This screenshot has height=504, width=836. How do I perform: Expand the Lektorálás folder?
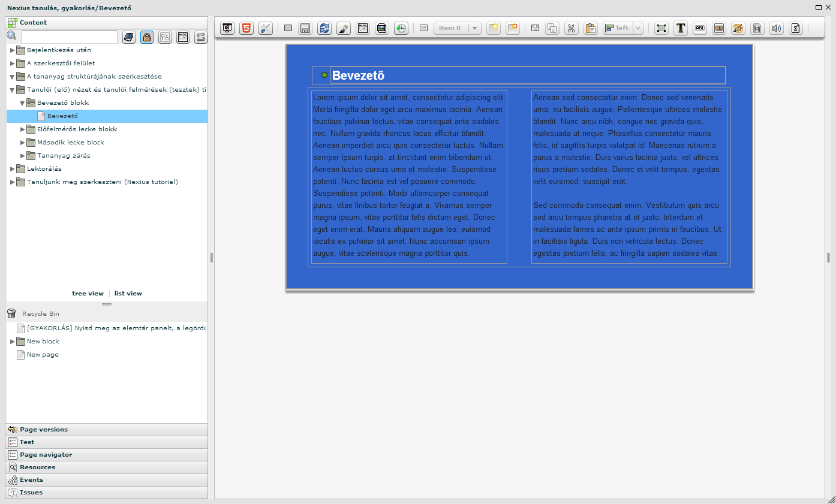click(x=12, y=169)
